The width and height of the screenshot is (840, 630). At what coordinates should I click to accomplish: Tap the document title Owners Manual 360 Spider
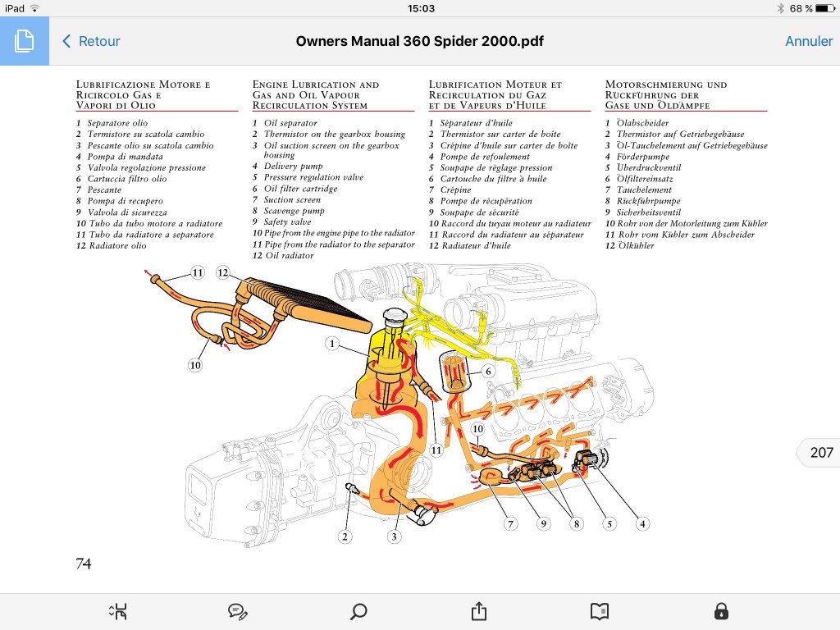click(x=419, y=41)
